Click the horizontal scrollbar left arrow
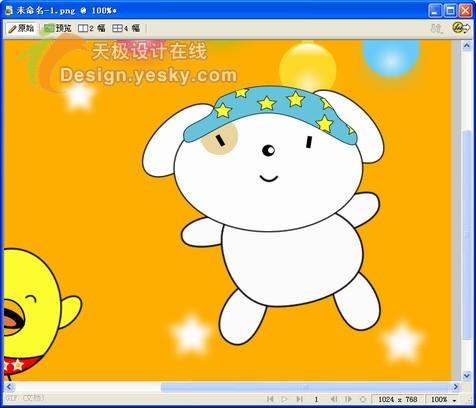 click(9, 387)
